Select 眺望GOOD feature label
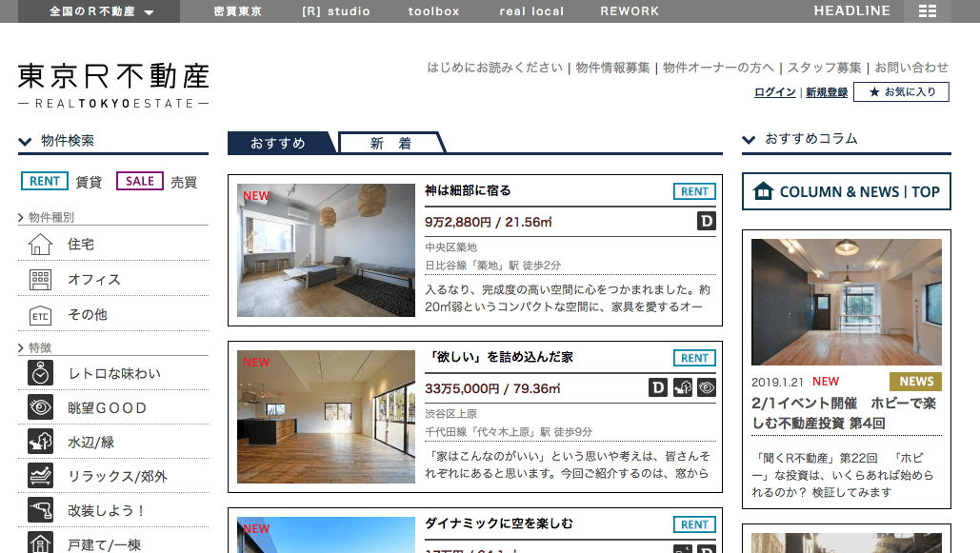The height and width of the screenshot is (553, 980). [x=107, y=408]
